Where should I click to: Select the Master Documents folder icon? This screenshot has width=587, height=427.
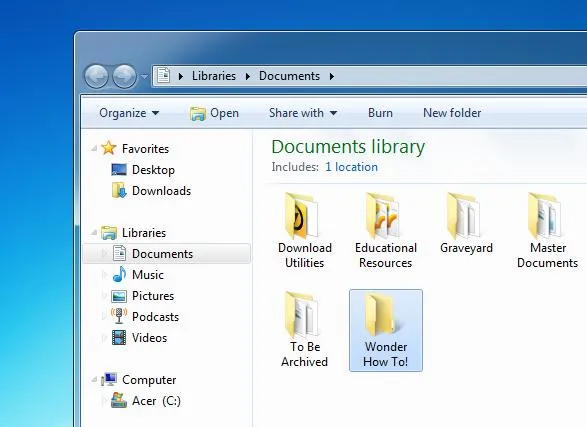[x=544, y=216]
